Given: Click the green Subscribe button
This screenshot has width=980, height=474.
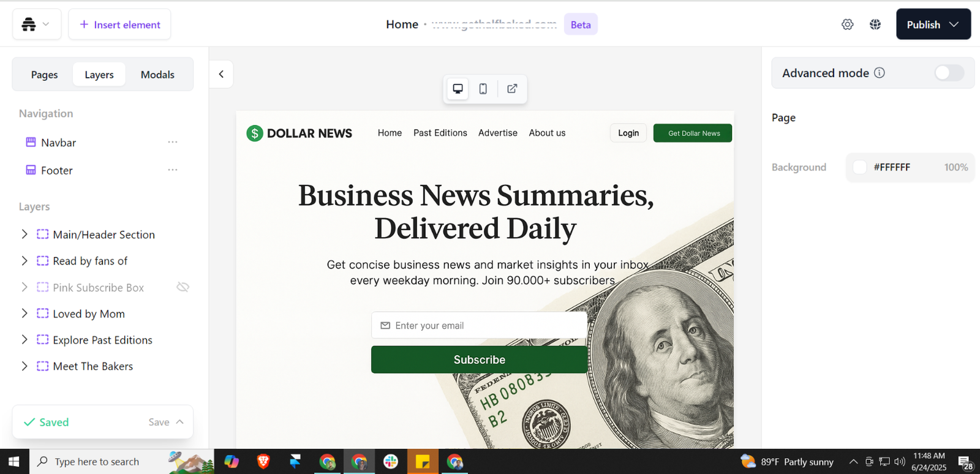Looking at the screenshot, I should point(479,359).
